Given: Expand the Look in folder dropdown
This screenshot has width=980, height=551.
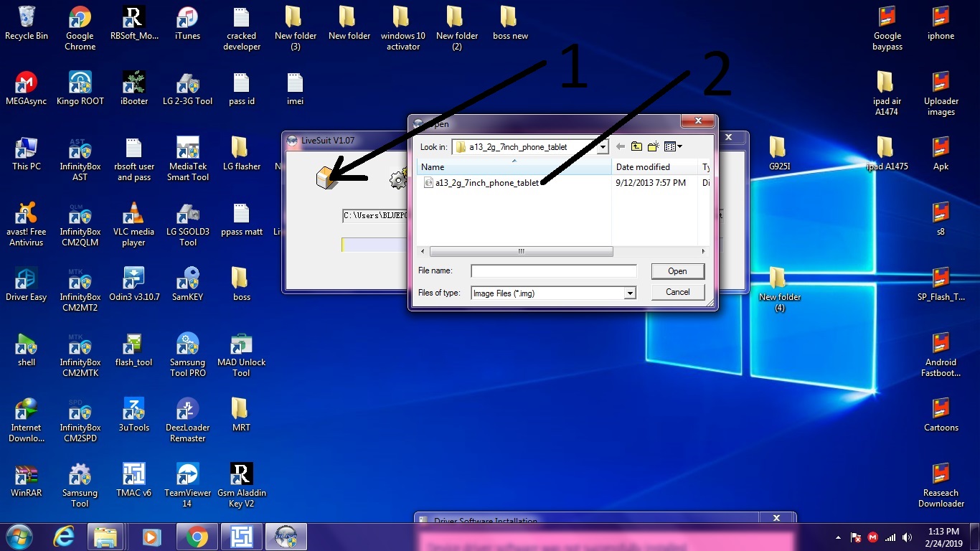Looking at the screenshot, I should click(x=603, y=147).
